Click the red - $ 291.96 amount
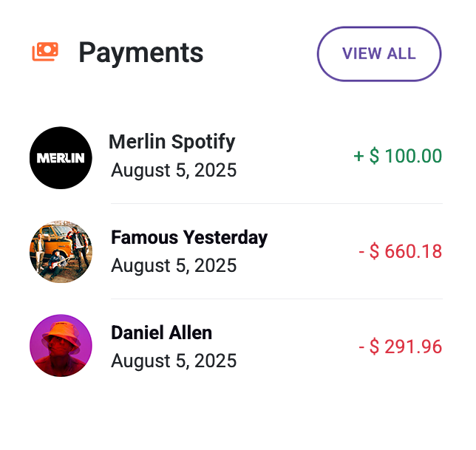 [x=400, y=347]
